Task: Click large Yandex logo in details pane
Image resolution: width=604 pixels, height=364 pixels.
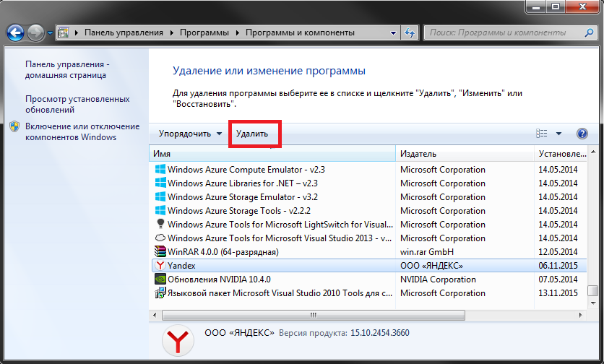Action: tap(178, 340)
